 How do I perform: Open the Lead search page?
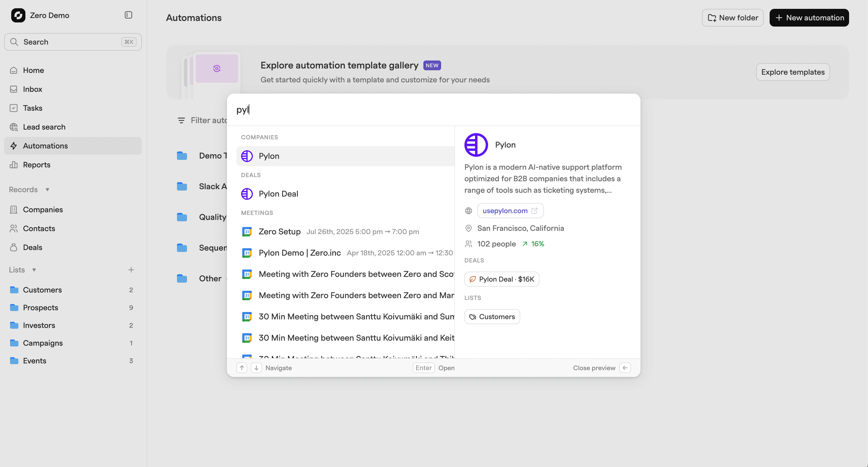click(44, 127)
